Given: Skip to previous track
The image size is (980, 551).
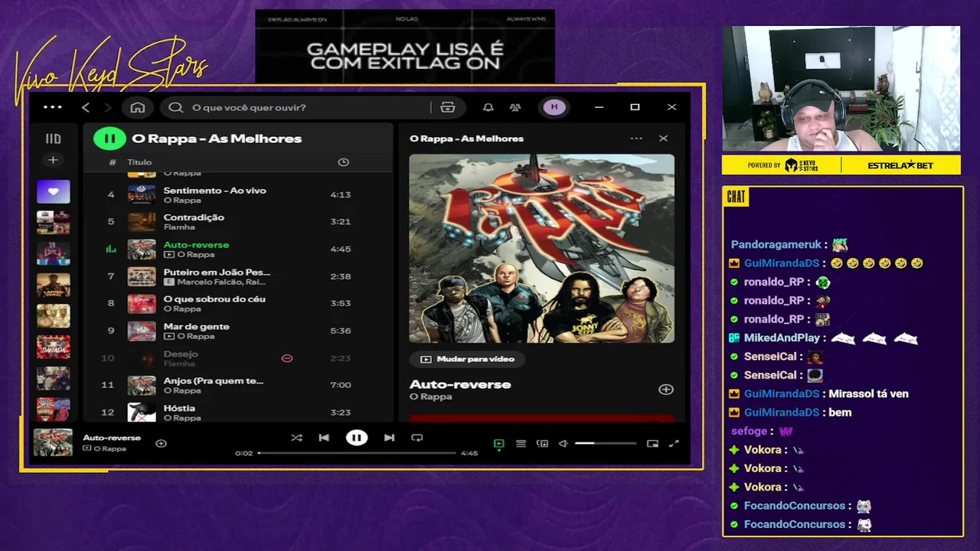Looking at the screenshot, I should coord(324,438).
